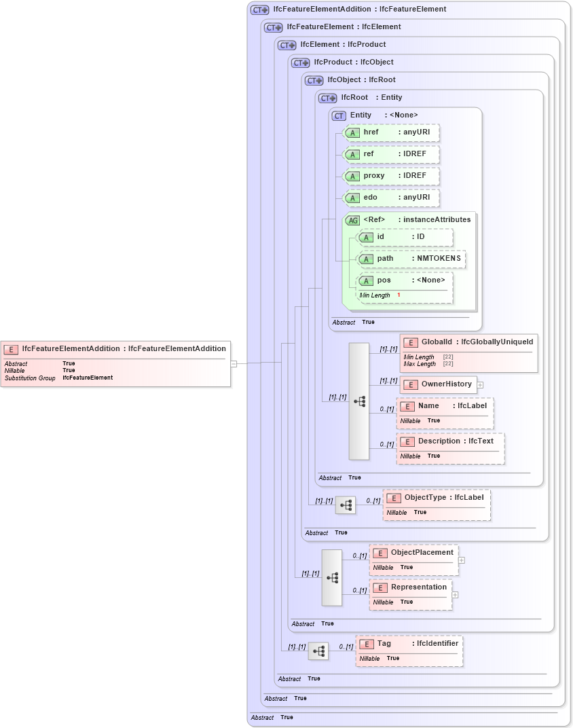Expand the ObjectPlacement element details
The width and height of the screenshot is (573, 728).
460,560
